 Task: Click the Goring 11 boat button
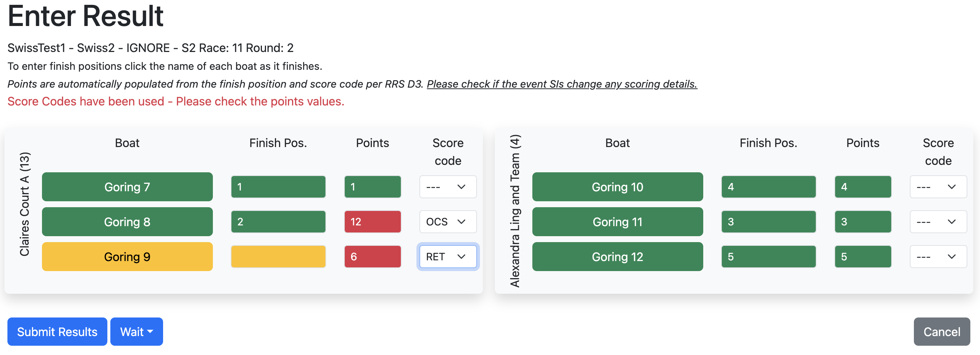coord(617,222)
